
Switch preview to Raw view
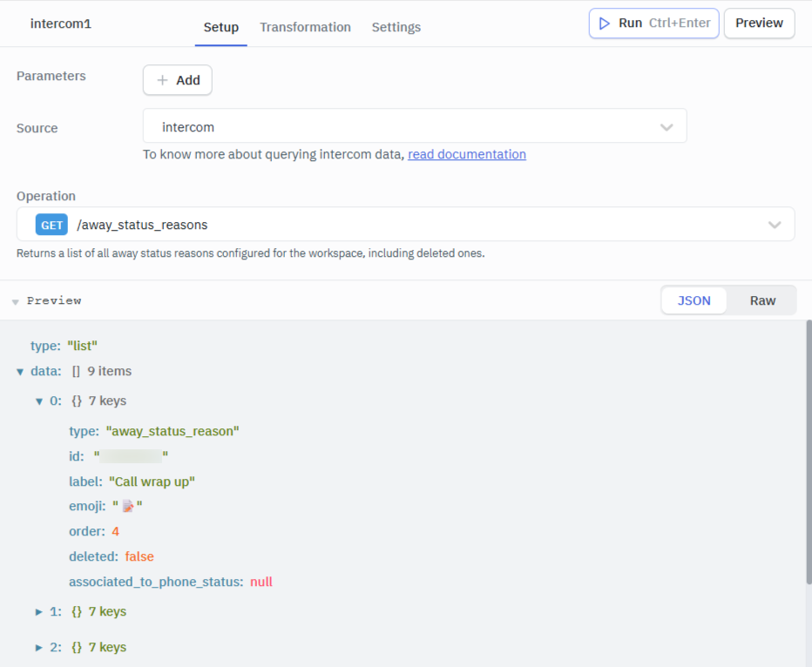(x=762, y=300)
